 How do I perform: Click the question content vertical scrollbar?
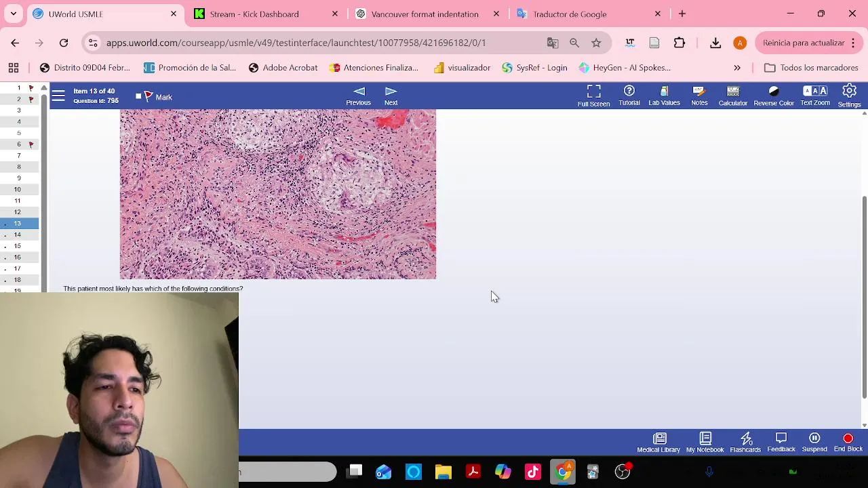[864, 297]
